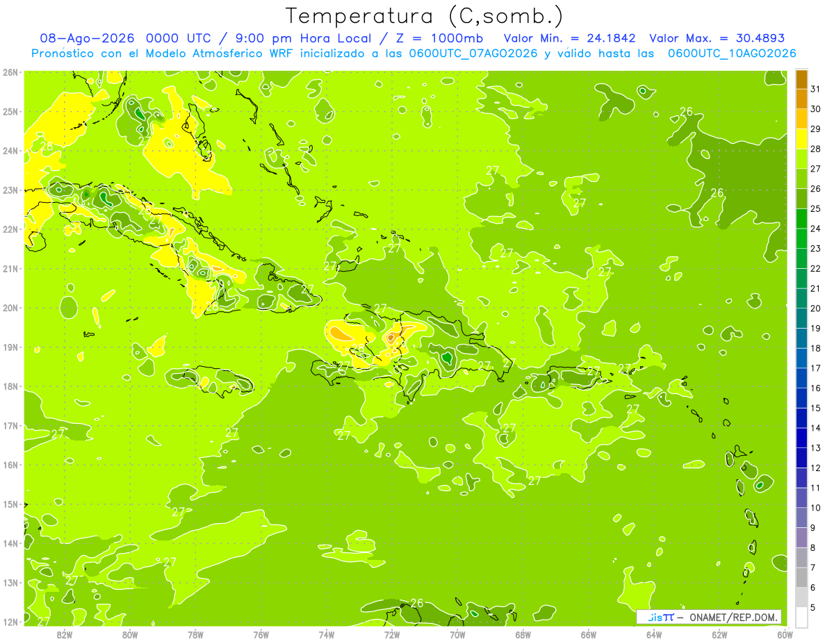
Task: Click the blue legend swatch between 14 and 15
Action: point(801,418)
